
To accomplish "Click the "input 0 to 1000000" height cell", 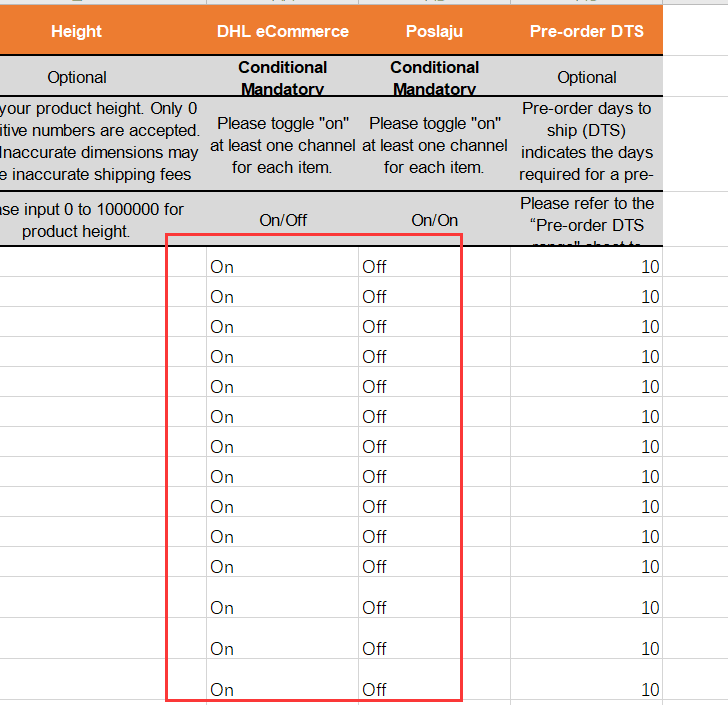I will point(103,219).
